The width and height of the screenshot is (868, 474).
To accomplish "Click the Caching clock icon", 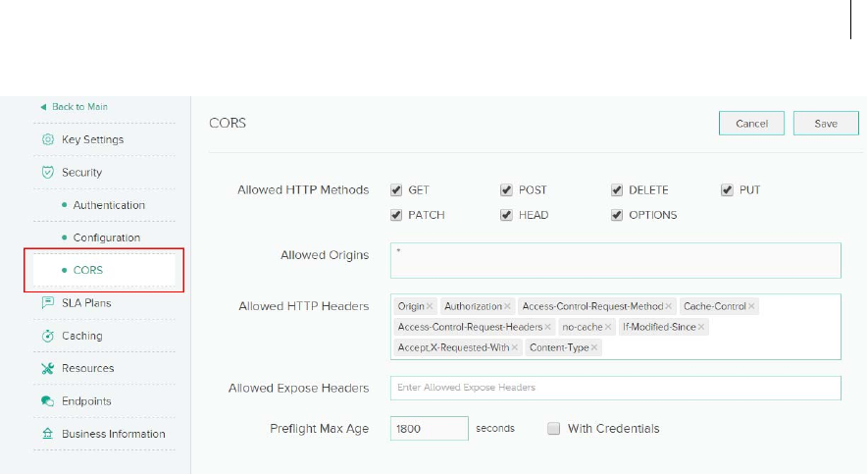I will [x=47, y=336].
